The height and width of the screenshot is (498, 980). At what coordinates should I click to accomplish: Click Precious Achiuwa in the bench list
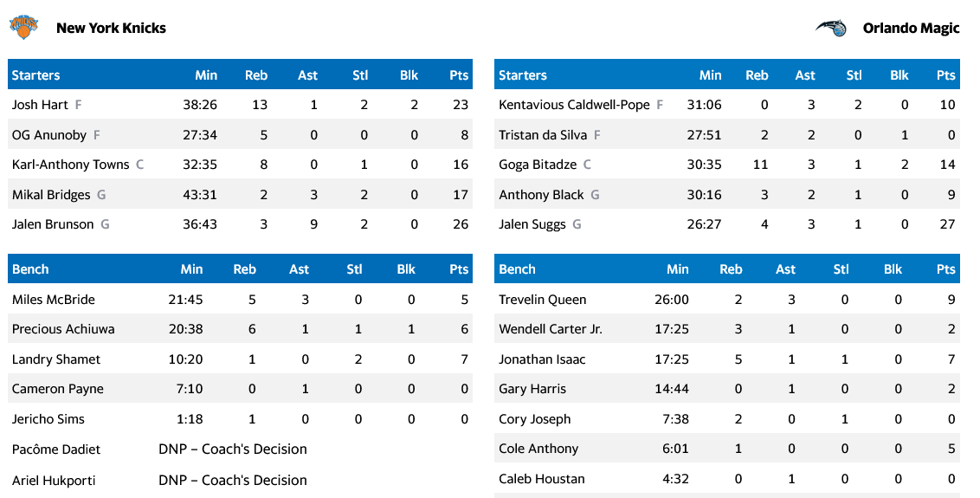click(x=63, y=329)
